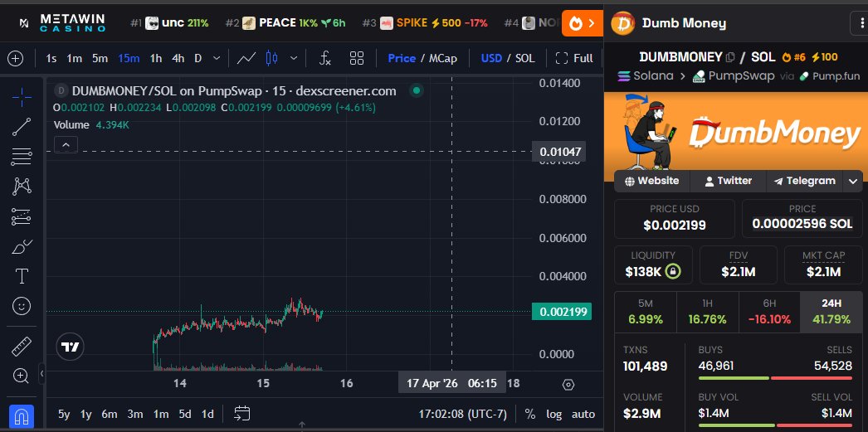This screenshot has height=432, width=868.
Task: Open the indicators fx menu
Action: click(x=325, y=58)
